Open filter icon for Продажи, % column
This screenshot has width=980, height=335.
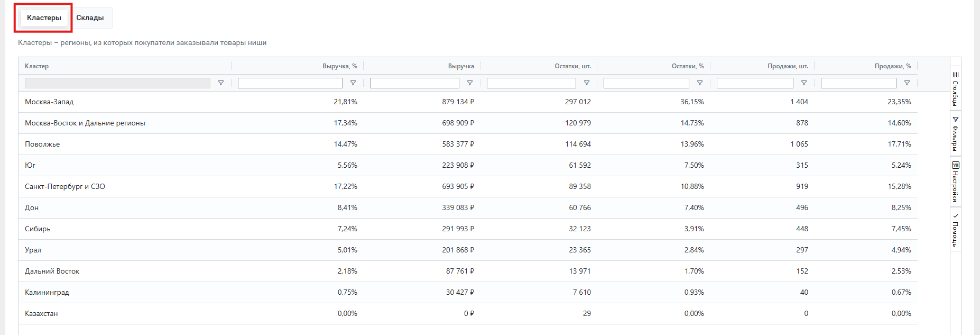[907, 83]
